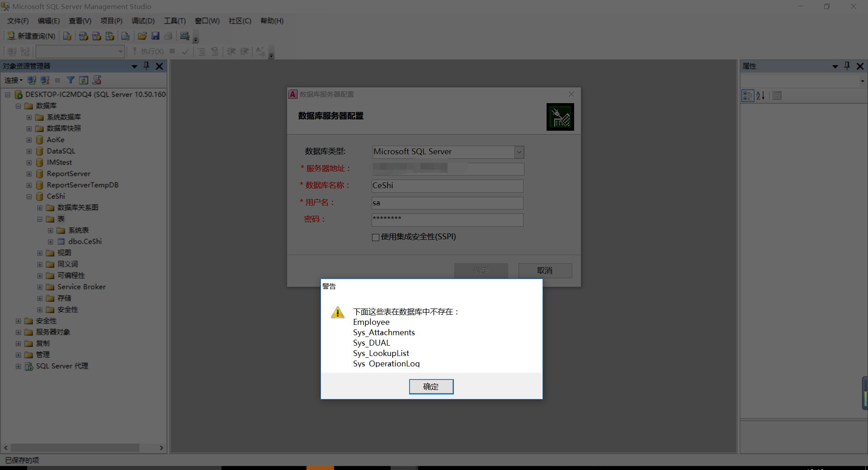Click the Alphabetical sort icon in Properties panel
The width and height of the screenshot is (868, 470).
[x=761, y=95]
